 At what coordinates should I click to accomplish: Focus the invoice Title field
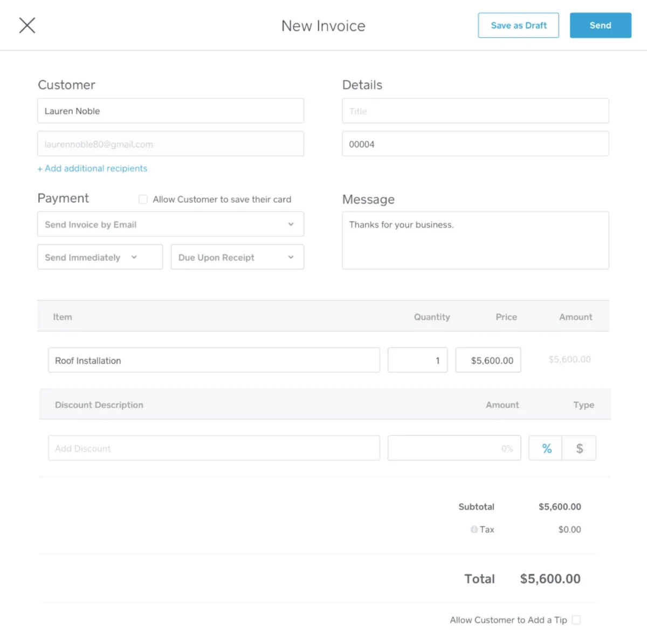click(x=475, y=111)
